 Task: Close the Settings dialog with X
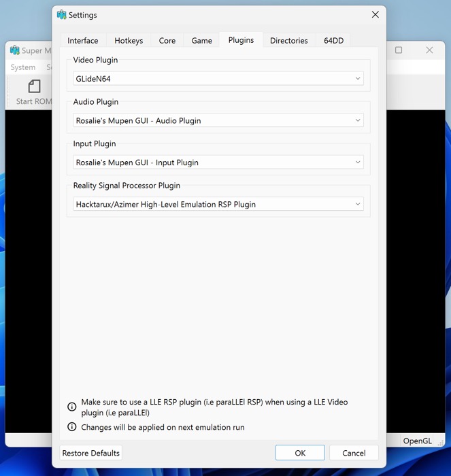point(375,14)
